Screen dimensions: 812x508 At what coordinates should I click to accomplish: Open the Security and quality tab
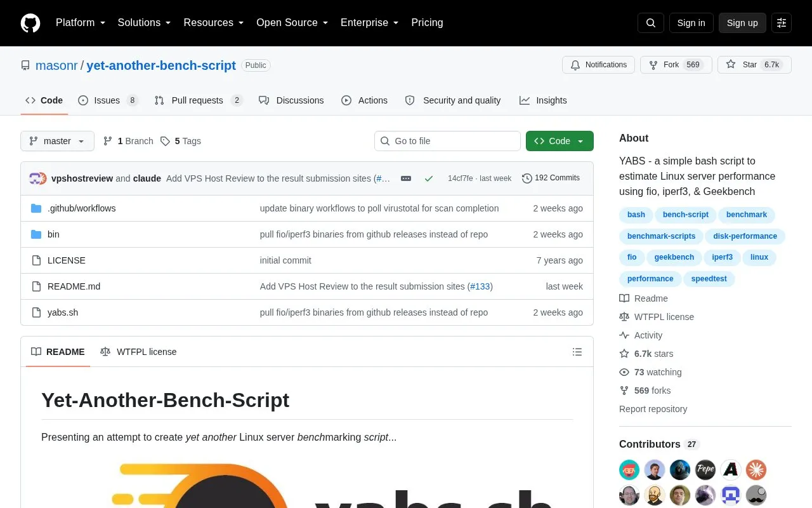click(x=453, y=100)
